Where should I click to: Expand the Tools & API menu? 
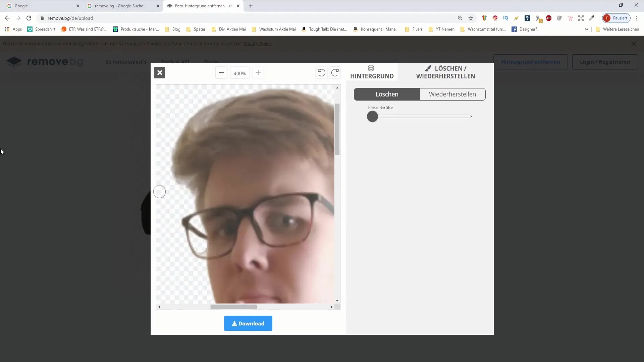[x=176, y=61]
